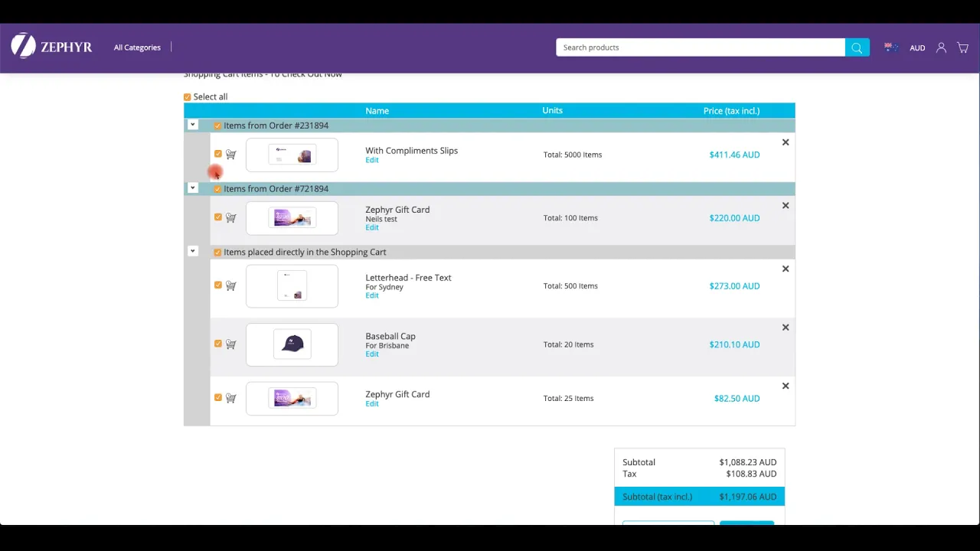Screen dimensions: 980x551
Task: Click the Total: 25 Items text
Action: tap(568, 399)
